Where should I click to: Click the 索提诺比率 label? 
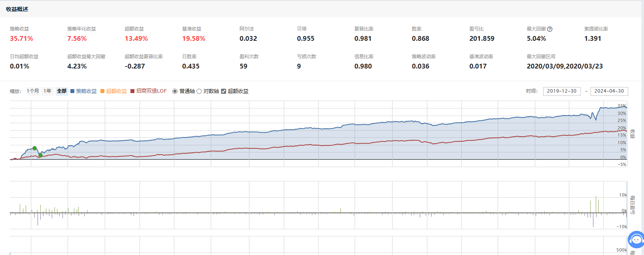596,29
